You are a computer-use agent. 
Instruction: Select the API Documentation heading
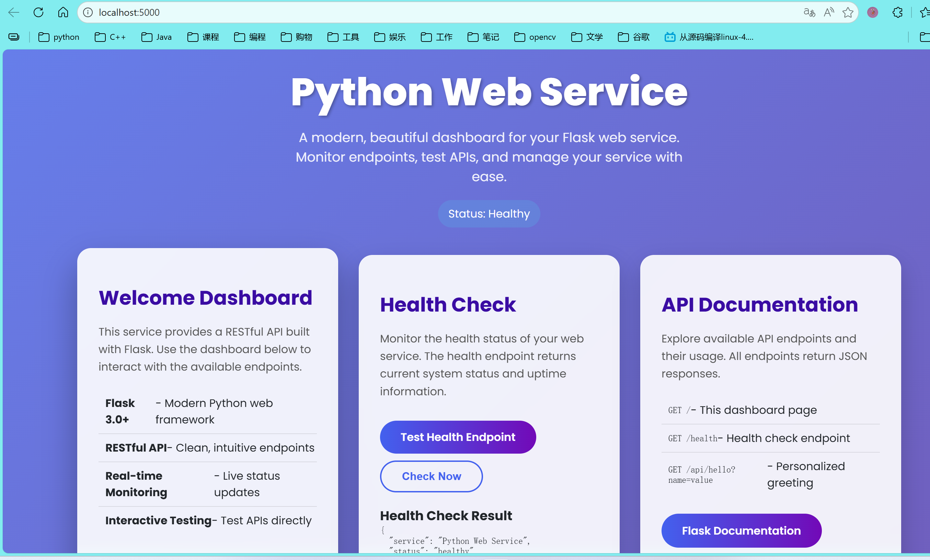pos(759,304)
